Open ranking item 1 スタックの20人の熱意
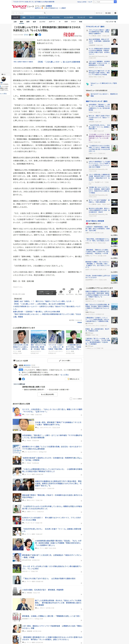129x644 pixels. coord(99,32)
